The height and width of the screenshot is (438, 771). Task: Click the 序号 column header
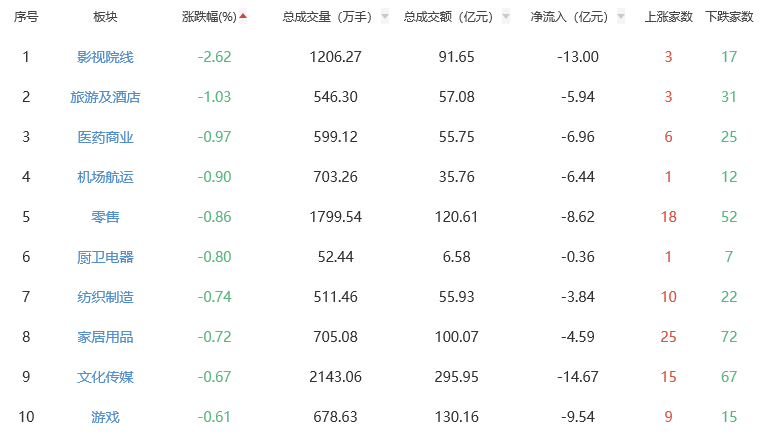(x=26, y=17)
